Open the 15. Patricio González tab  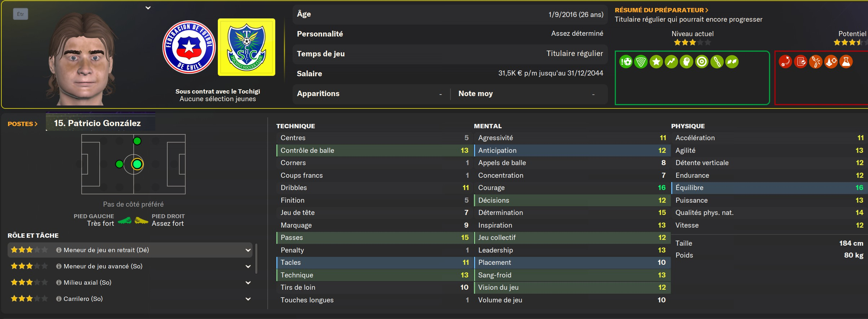point(98,123)
